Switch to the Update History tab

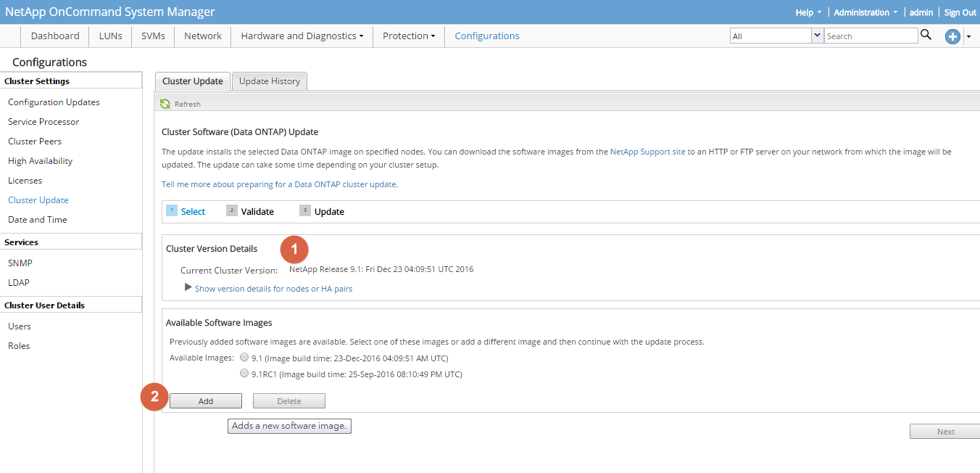[x=270, y=81]
